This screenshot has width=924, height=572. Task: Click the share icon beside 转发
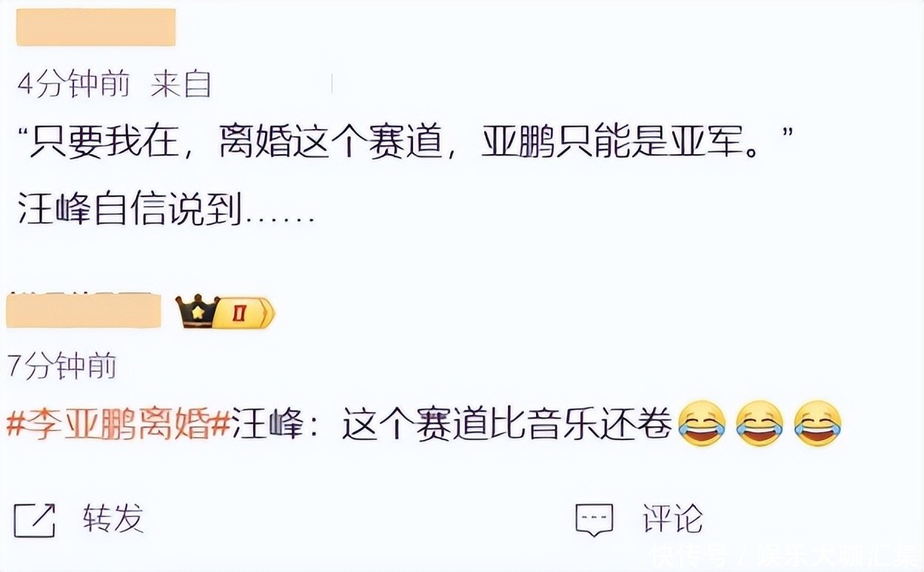point(35,520)
